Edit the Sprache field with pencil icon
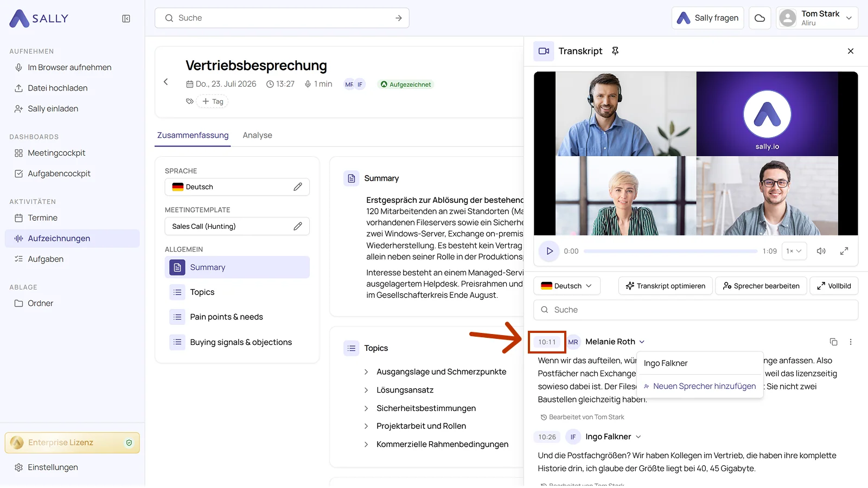Viewport: 868px width, 488px height. [x=298, y=187]
